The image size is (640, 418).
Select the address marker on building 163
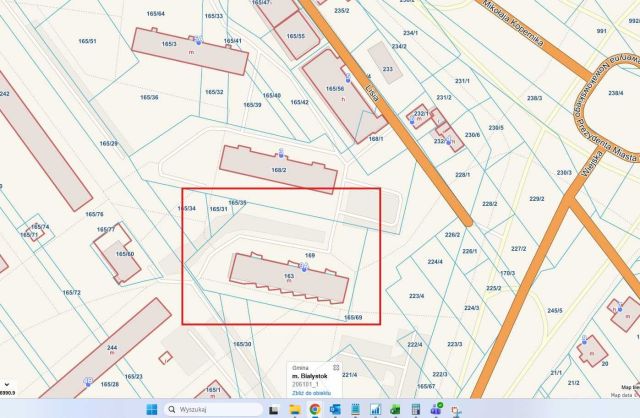coord(304,267)
